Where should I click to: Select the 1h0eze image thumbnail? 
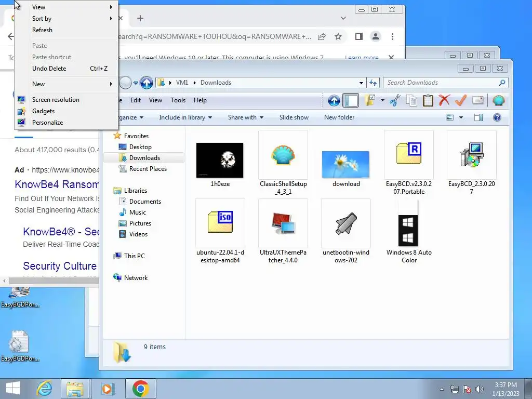[220, 160]
